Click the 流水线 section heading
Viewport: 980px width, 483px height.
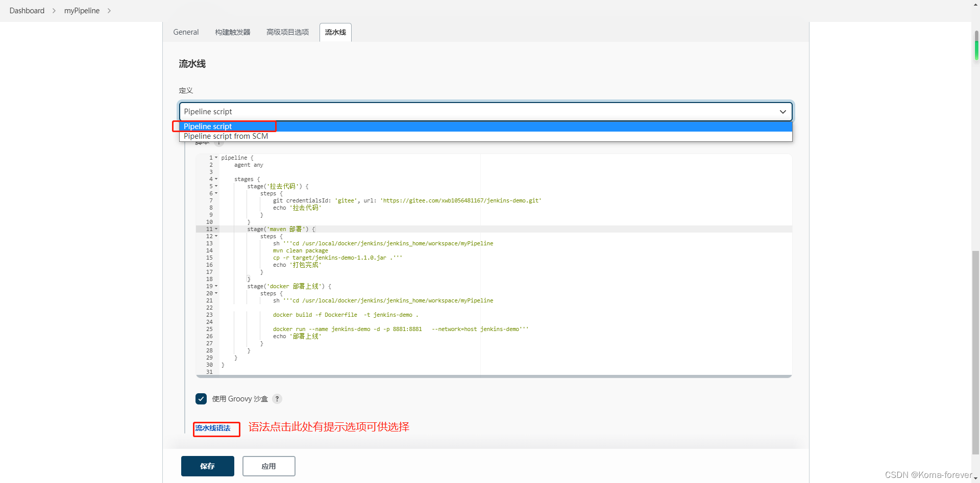pyautogui.click(x=192, y=64)
